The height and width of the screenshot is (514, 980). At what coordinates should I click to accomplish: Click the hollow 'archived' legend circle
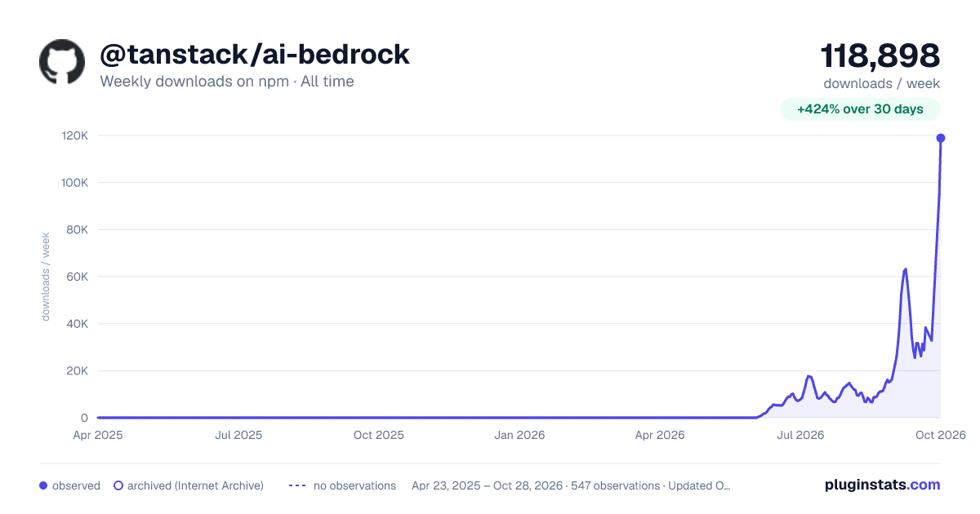click(118, 485)
